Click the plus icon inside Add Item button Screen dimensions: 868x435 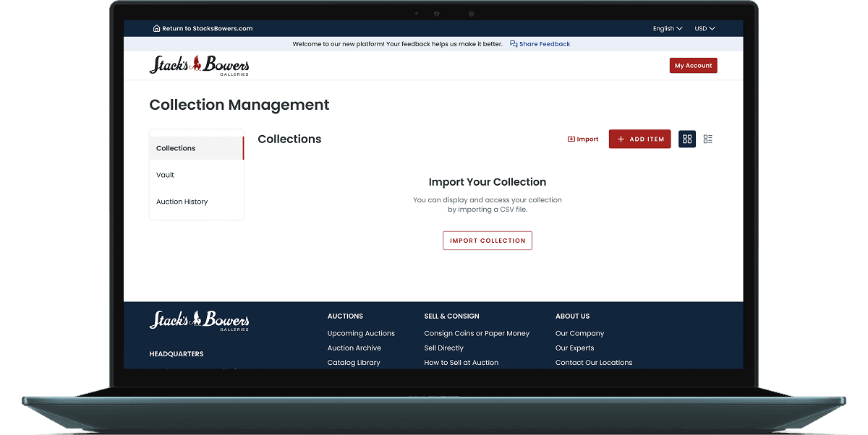[x=621, y=139]
